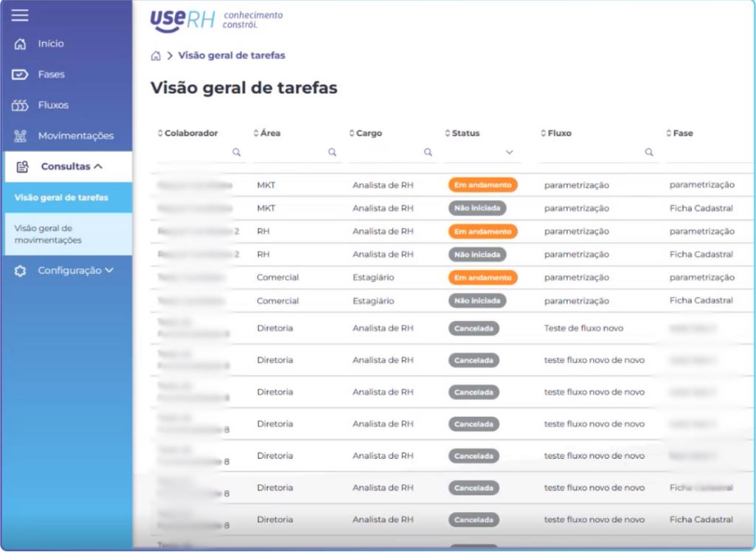The height and width of the screenshot is (552, 756).
Task: Click the Visão geral de tarefas breadcrumb link
Action: coord(231,55)
